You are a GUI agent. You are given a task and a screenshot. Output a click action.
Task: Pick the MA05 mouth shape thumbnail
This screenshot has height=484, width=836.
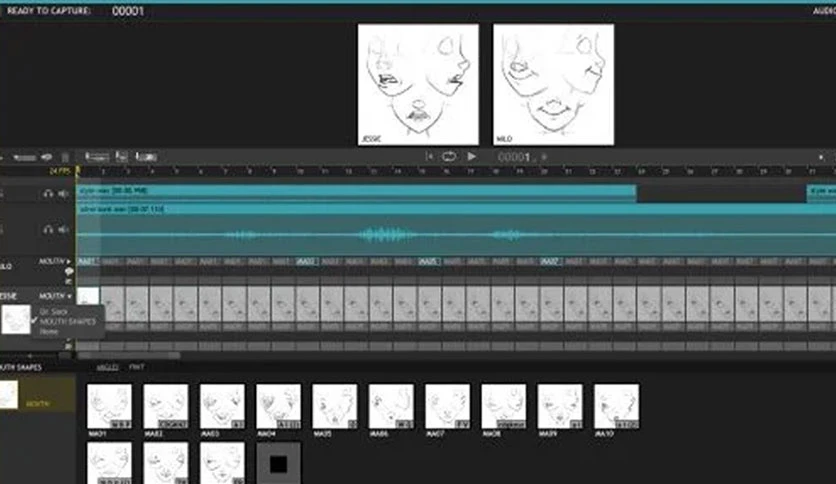pos(335,406)
